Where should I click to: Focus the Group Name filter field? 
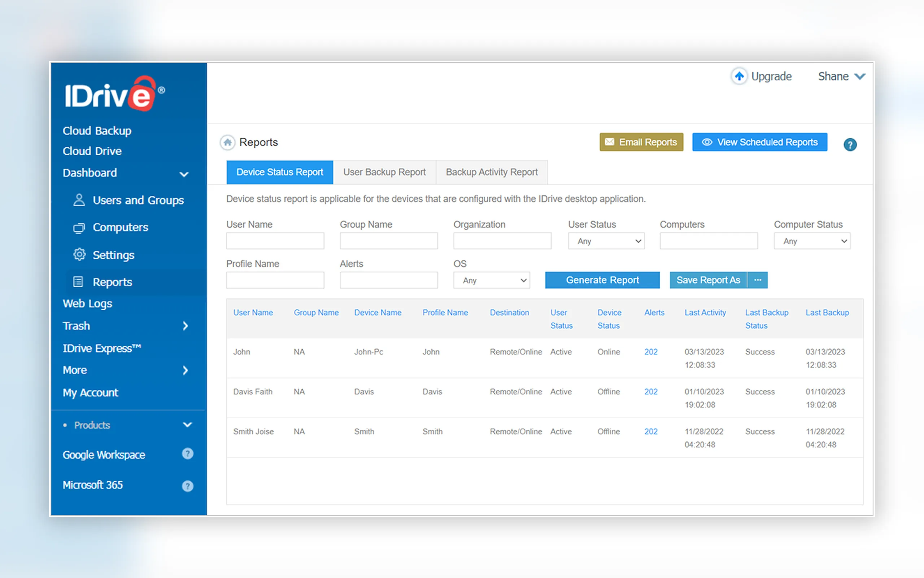[389, 241]
